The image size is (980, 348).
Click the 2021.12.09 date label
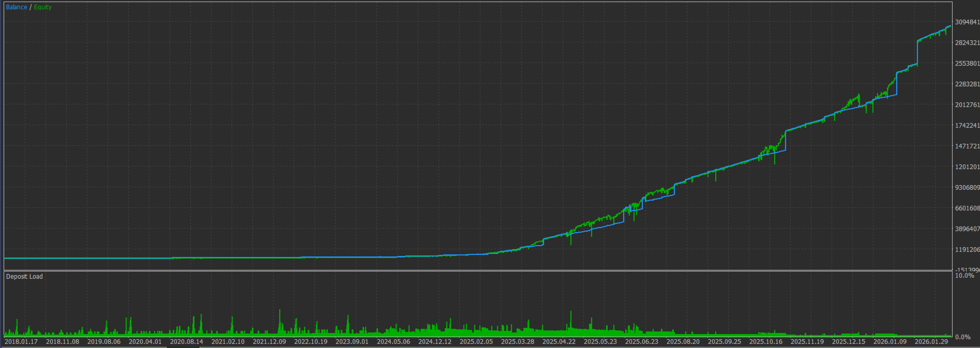[269, 342]
